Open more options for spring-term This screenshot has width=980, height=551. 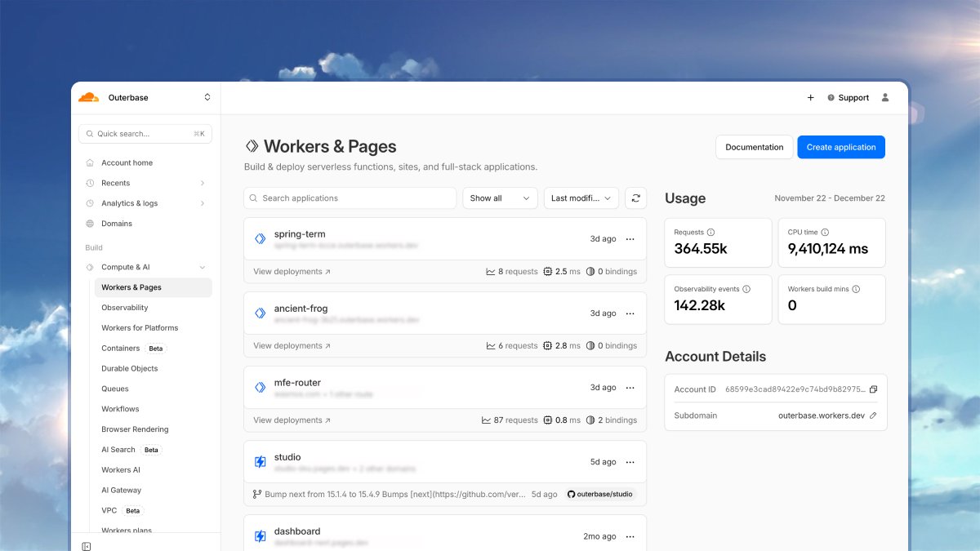(630, 239)
